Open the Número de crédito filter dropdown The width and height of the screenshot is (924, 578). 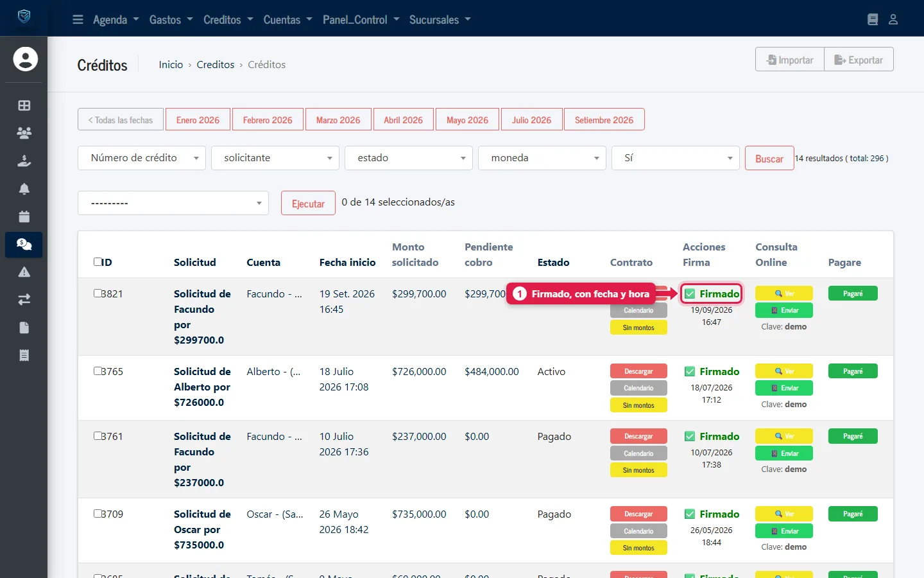pos(142,158)
